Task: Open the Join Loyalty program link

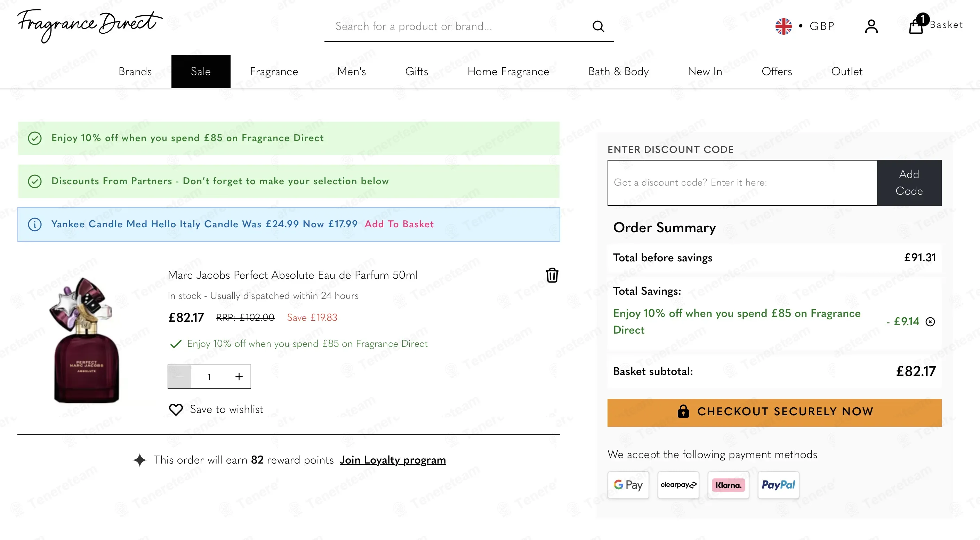Action: coord(393,460)
